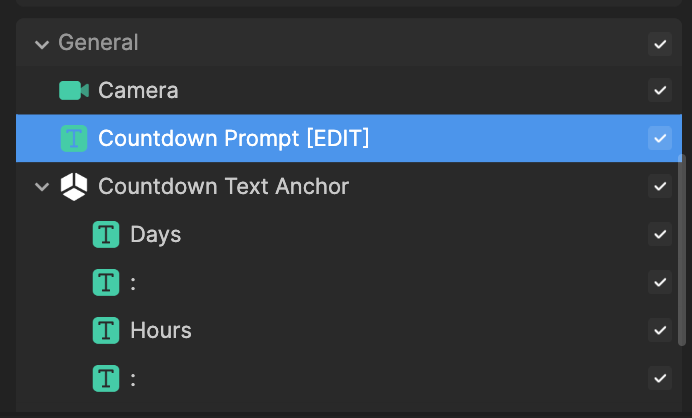Click the text icon of Countdown Prompt [EDIT]
Image resolution: width=692 pixels, height=418 pixels.
(74, 138)
